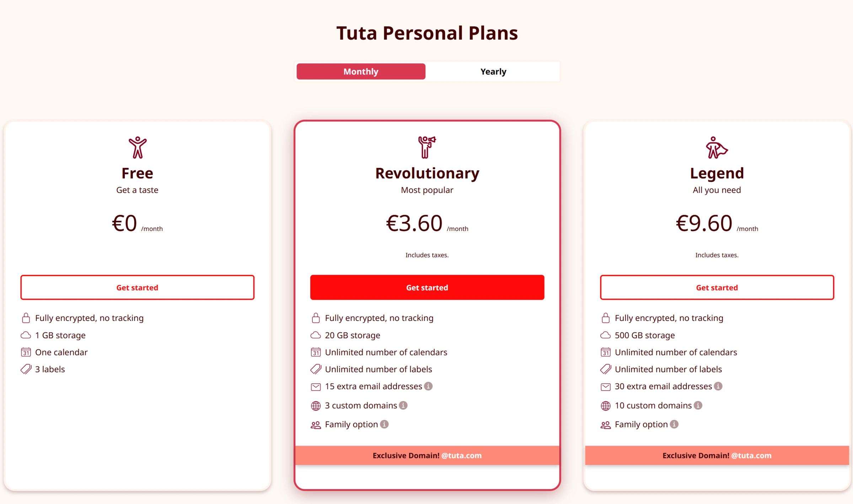Click the cloud icon beside '500 GB storage'

(x=606, y=335)
